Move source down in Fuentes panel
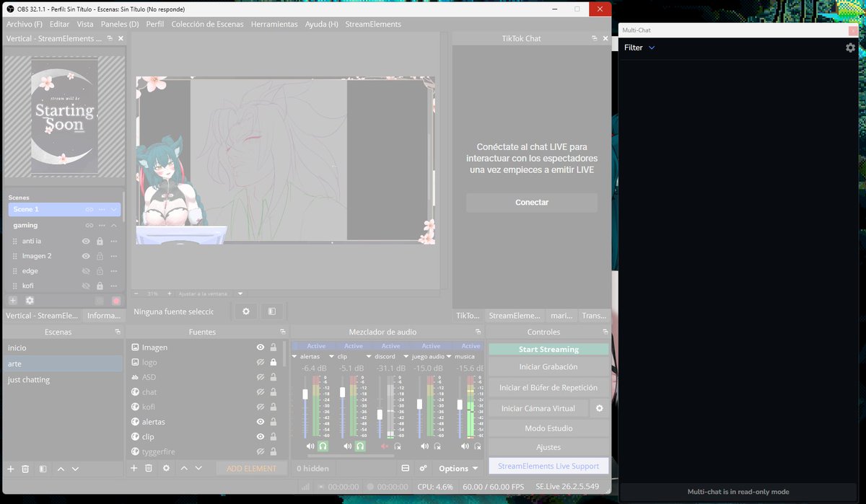Viewport: 866px width, 504px height. [198, 469]
